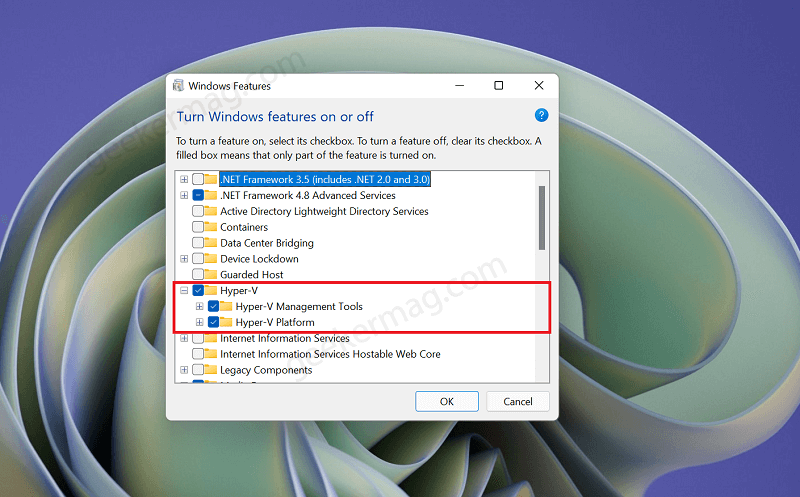Select the Containers row label
The height and width of the screenshot is (497, 800).
(244, 227)
